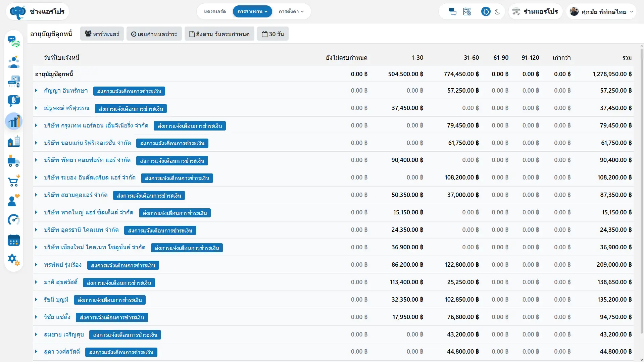Image resolution: width=644 pixels, height=362 pixels.
Task: Click the เลยกำหนดชำระ filter button
Action: click(x=154, y=34)
